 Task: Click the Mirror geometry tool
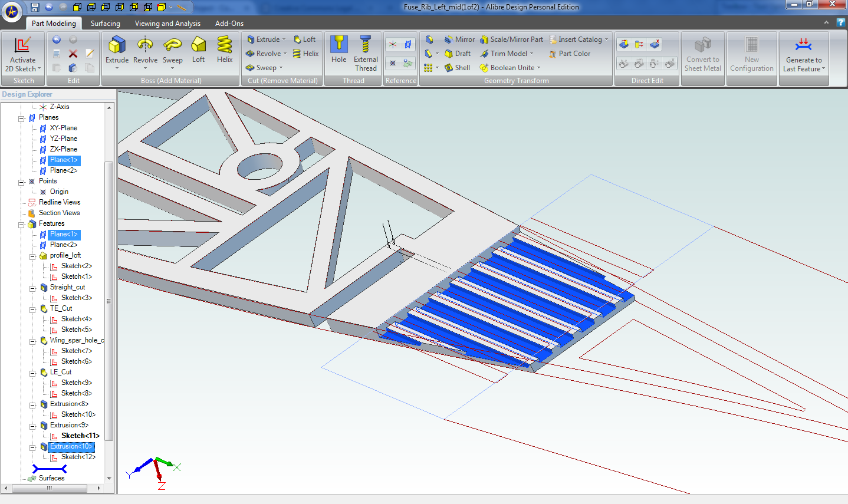(459, 39)
